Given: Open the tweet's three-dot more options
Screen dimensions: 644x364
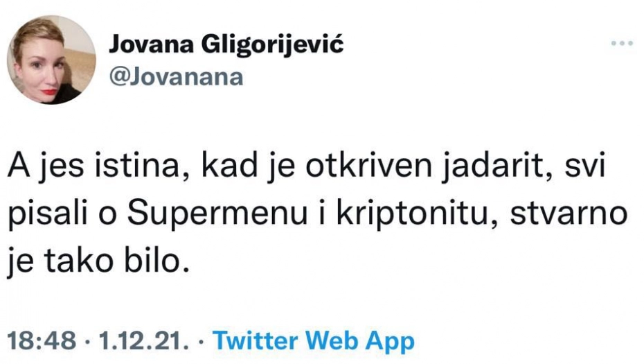Looking at the screenshot, I should pos(622,44).
